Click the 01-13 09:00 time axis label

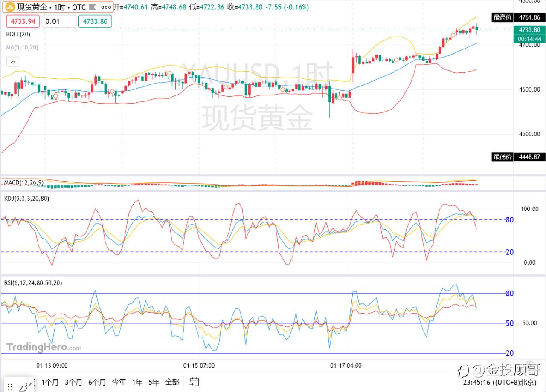(x=52, y=366)
